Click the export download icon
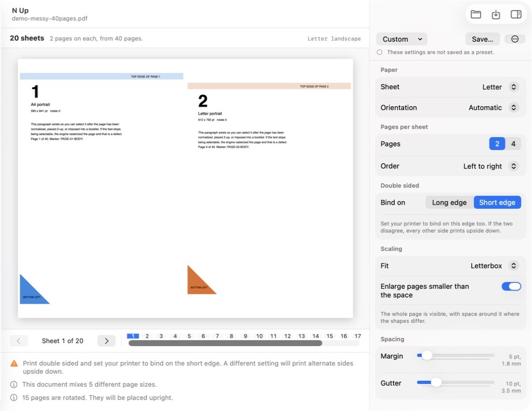Screen dimensions: 532x411 496,14
